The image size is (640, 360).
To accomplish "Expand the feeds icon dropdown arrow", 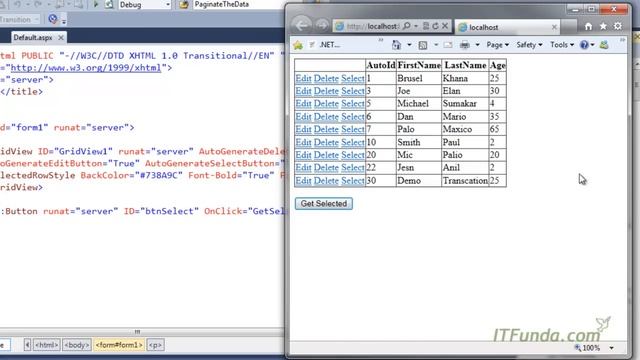I will (436, 45).
